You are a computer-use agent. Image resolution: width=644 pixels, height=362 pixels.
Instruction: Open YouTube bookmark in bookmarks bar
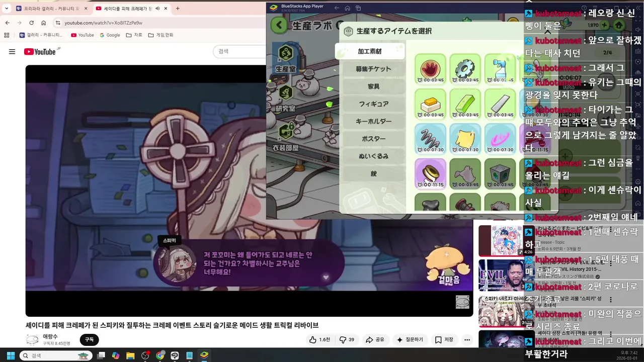tap(83, 35)
